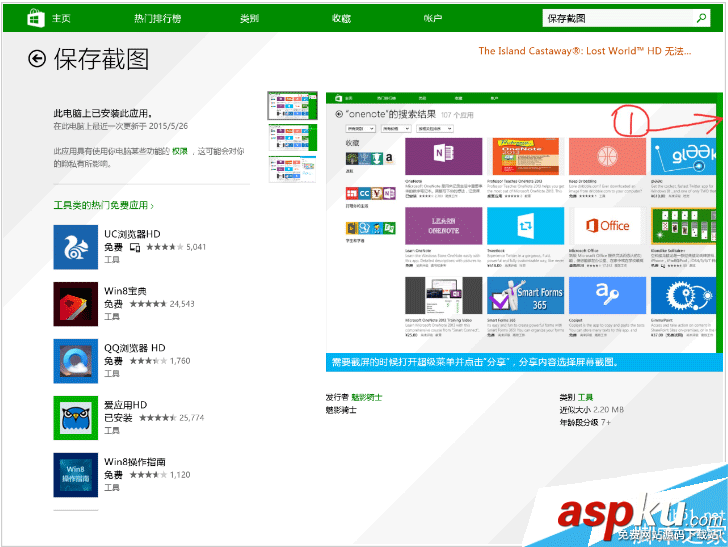The height and width of the screenshot is (547, 728).
Task: Open 工具类的热门免费应用 list link
Action: [x=104, y=205]
